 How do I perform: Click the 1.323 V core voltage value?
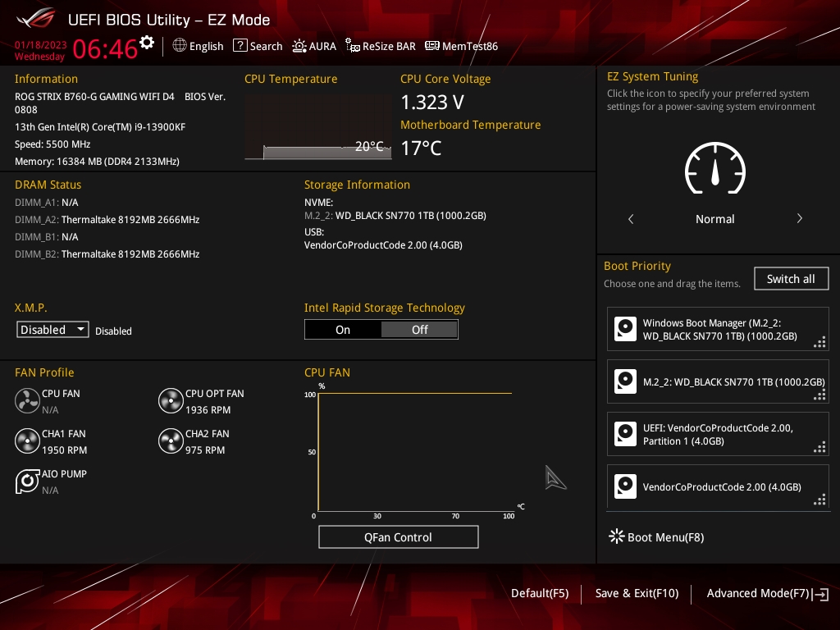432,102
